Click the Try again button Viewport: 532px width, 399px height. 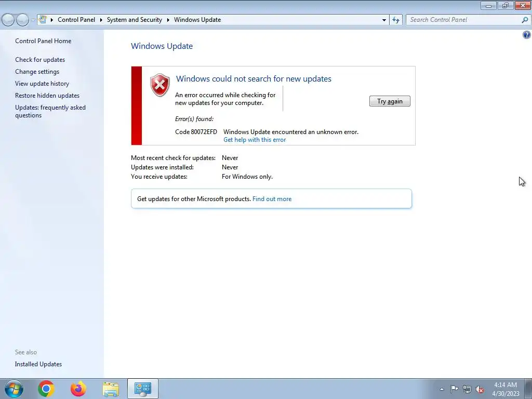coord(390,101)
